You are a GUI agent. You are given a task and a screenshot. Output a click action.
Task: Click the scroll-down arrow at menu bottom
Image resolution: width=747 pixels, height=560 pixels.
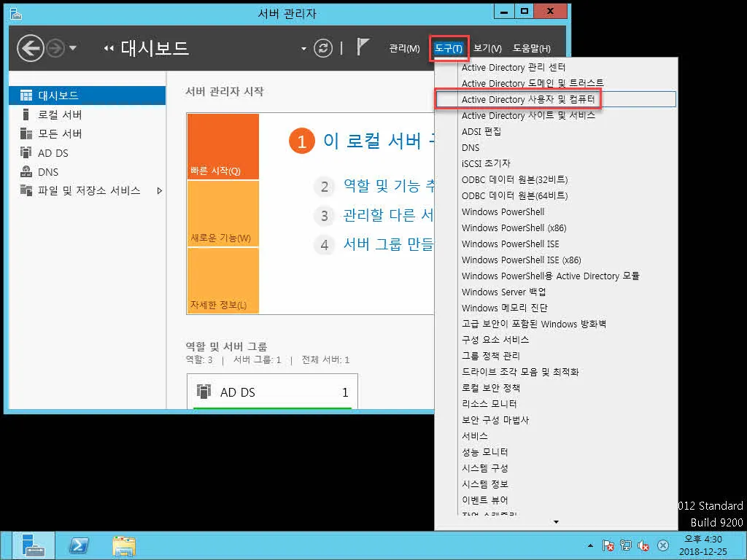point(556,521)
